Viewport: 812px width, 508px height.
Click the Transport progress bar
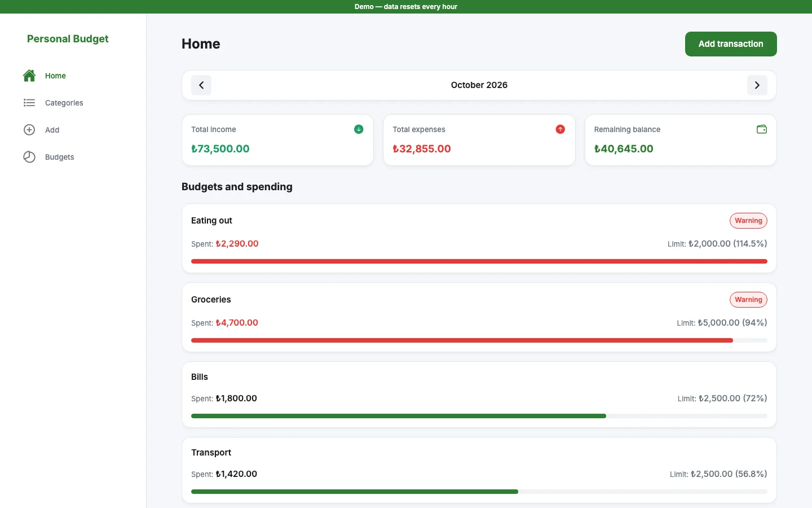click(479, 492)
